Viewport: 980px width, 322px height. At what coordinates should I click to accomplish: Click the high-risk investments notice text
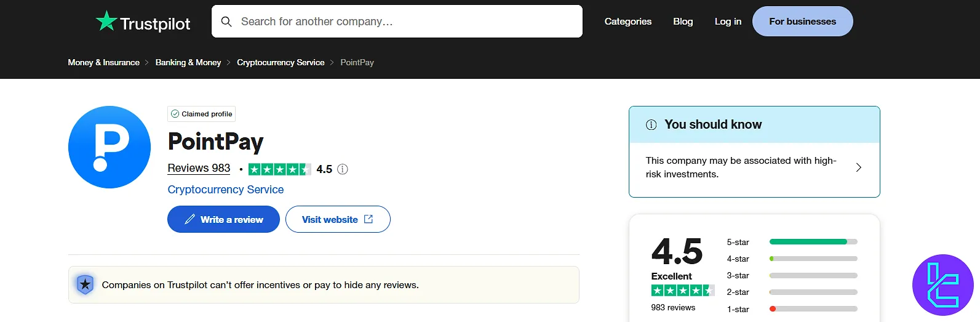tap(741, 167)
